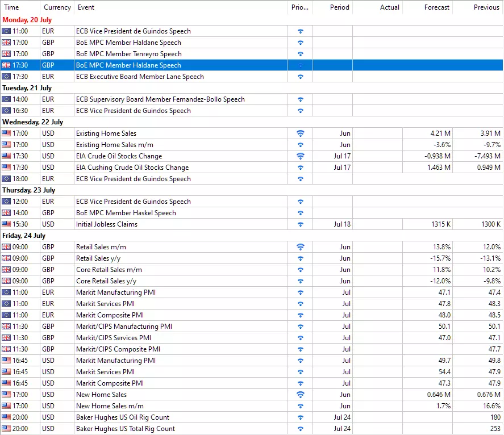
Task: Click priority icon for Retail Sales y/y
Action: [x=300, y=258]
